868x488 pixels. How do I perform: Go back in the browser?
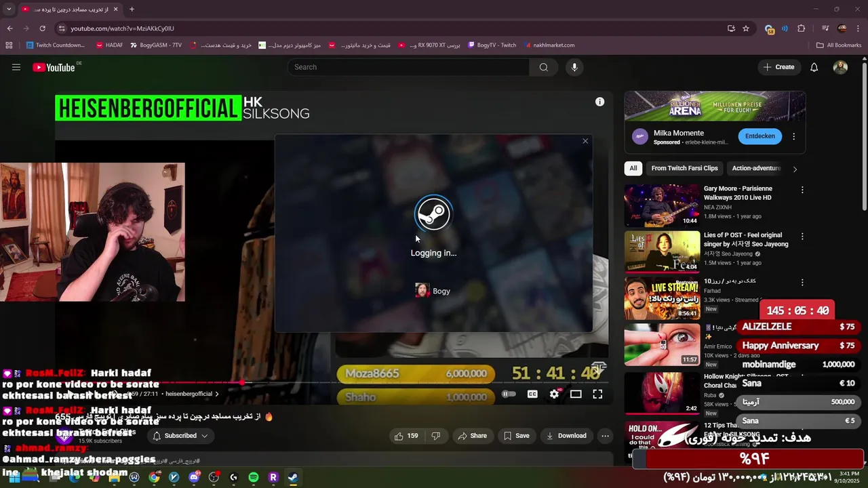(9, 28)
